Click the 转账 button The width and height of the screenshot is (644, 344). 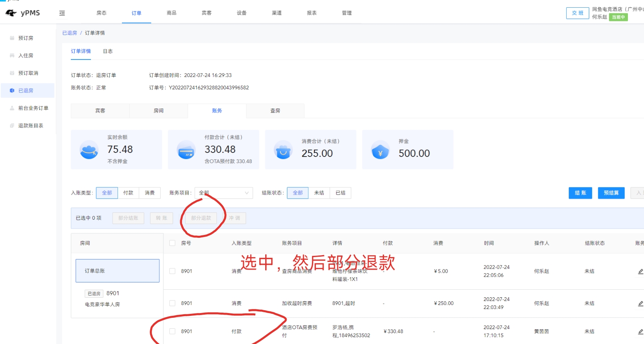click(x=161, y=218)
